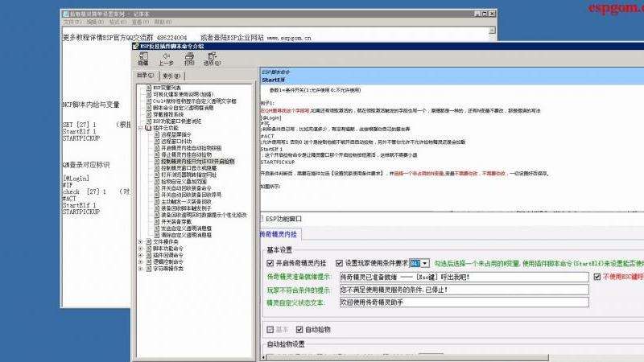This screenshot has width=644, height=362.
Task: Click the Print (打印) toolbar icon
Action: [188, 59]
